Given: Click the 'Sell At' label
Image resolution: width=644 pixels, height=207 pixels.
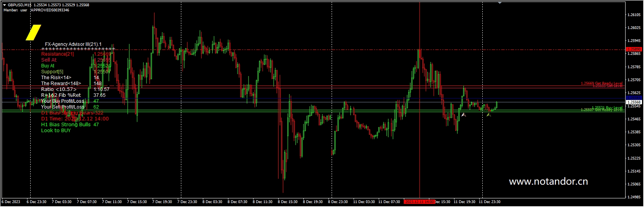Looking at the screenshot, I should pos(49,60).
